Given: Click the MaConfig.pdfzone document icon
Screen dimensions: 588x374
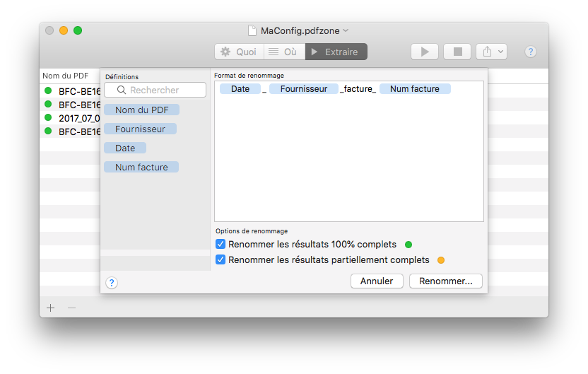Looking at the screenshot, I should pyautogui.click(x=252, y=30).
